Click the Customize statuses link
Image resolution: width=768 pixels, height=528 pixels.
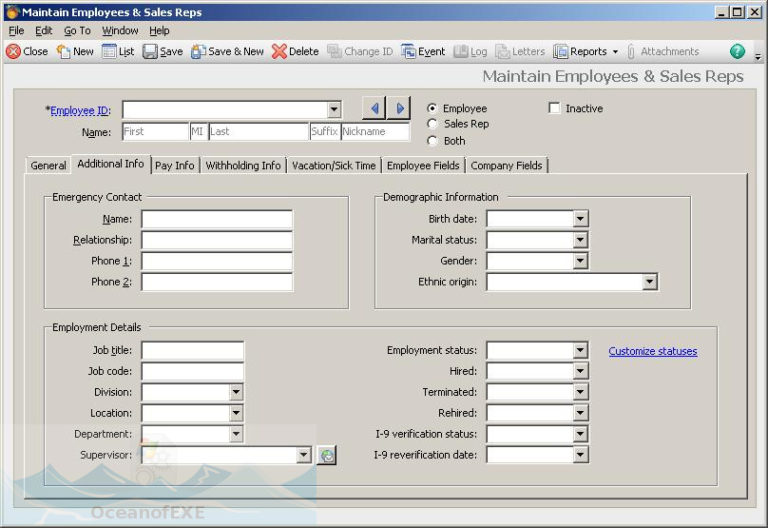pyautogui.click(x=652, y=351)
